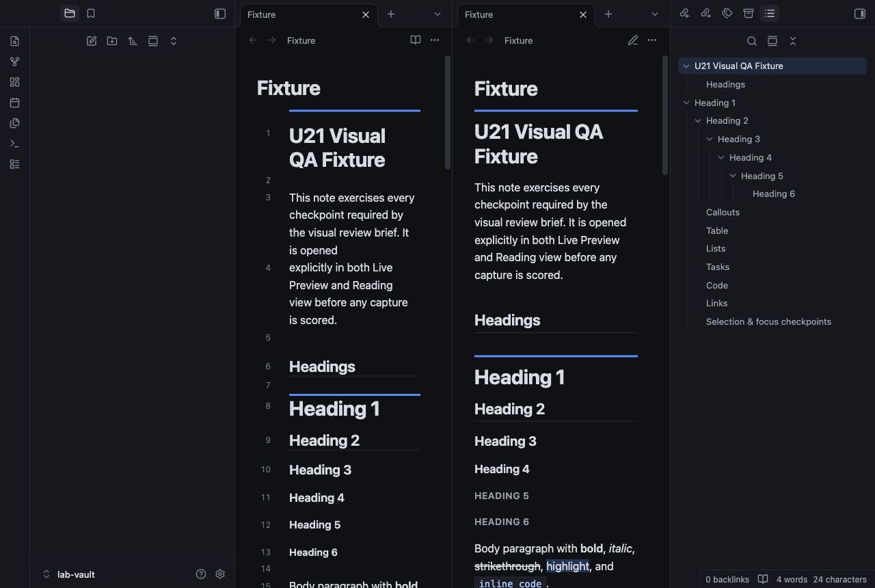
Task: Select the outline panel list icon
Action: 770,14
